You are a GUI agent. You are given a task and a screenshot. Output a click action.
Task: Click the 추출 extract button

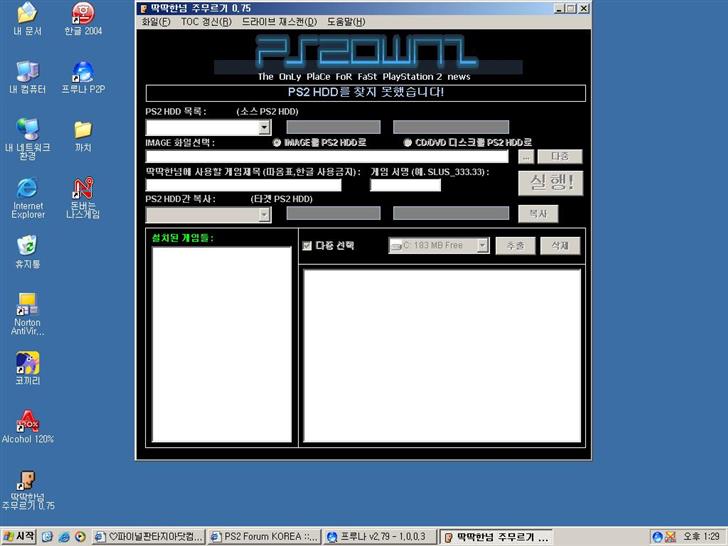(515, 246)
